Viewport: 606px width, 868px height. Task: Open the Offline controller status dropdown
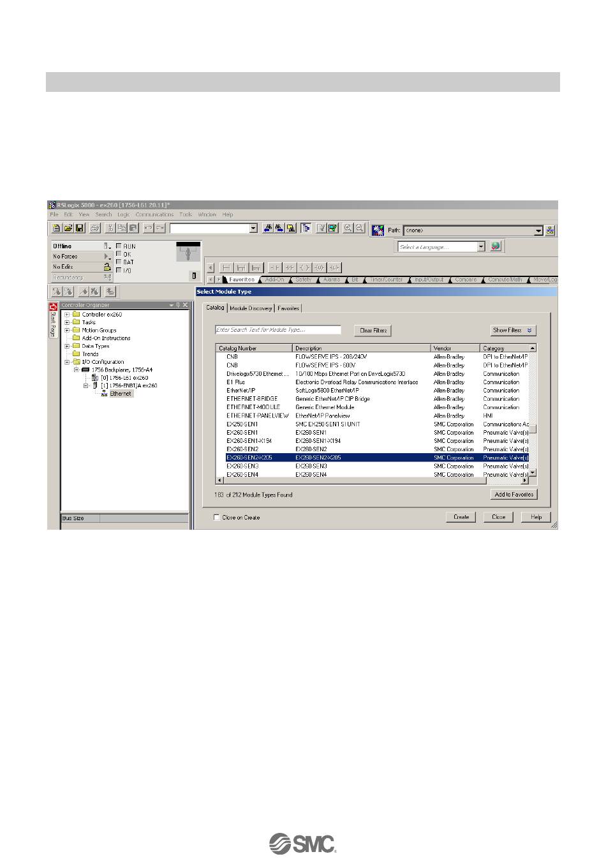[107, 246]
